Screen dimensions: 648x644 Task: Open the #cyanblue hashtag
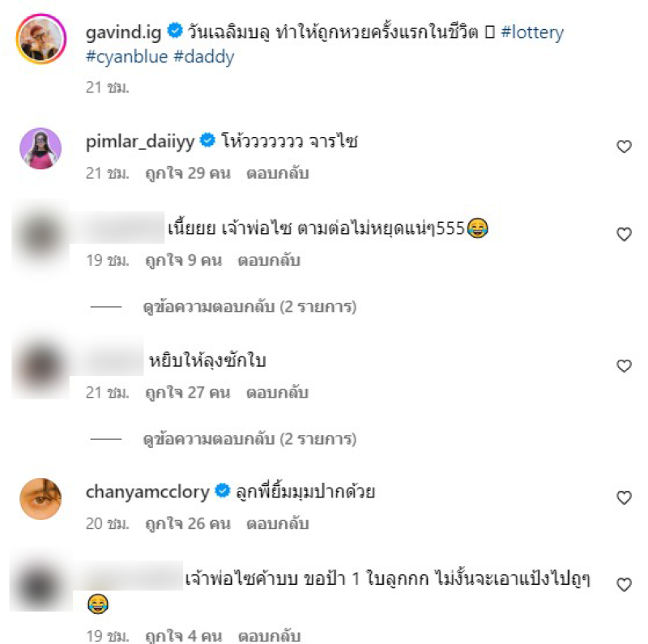[x=126, y=57]
